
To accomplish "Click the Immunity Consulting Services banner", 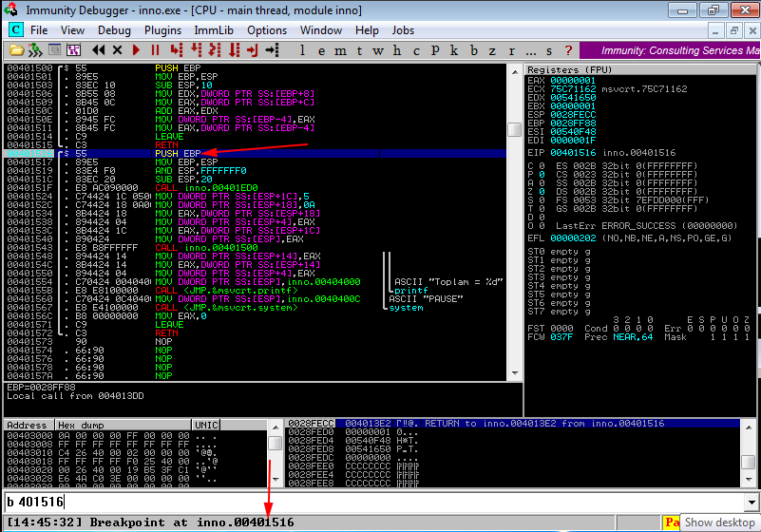I will (x=670, y=50).
